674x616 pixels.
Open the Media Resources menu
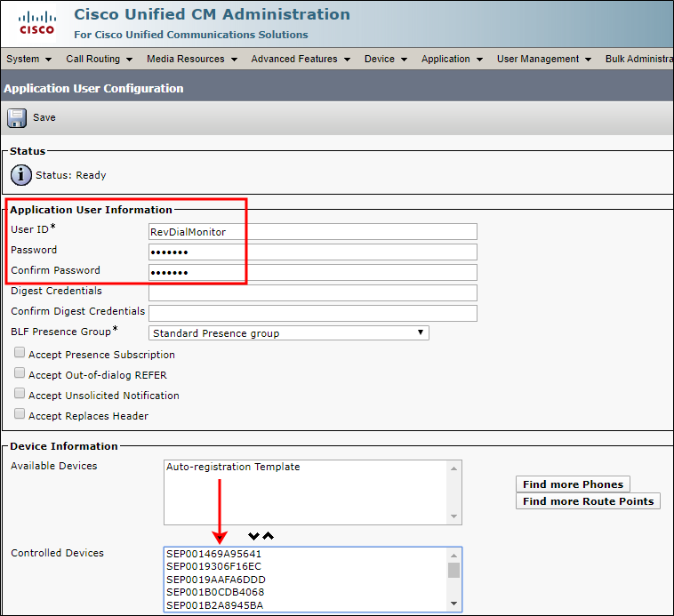(x=192, y=59)
